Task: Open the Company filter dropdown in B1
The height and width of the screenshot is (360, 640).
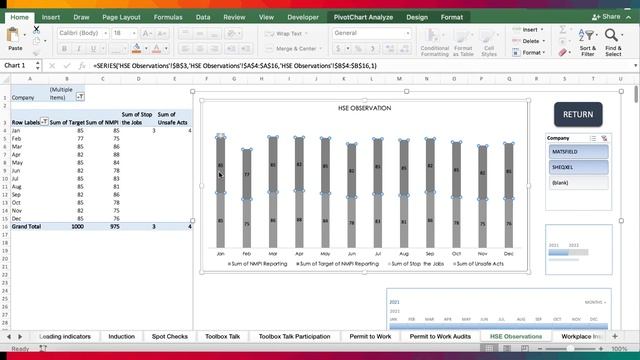Action: (80, 97)
